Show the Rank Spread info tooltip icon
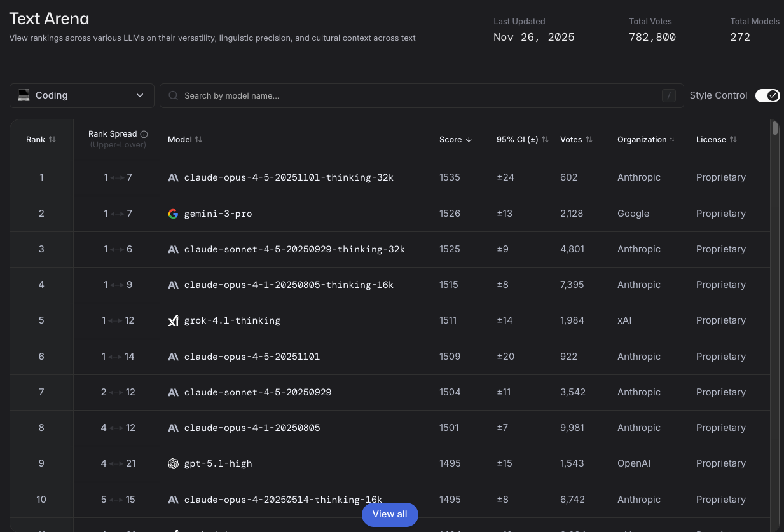 (x=144, y=134)
